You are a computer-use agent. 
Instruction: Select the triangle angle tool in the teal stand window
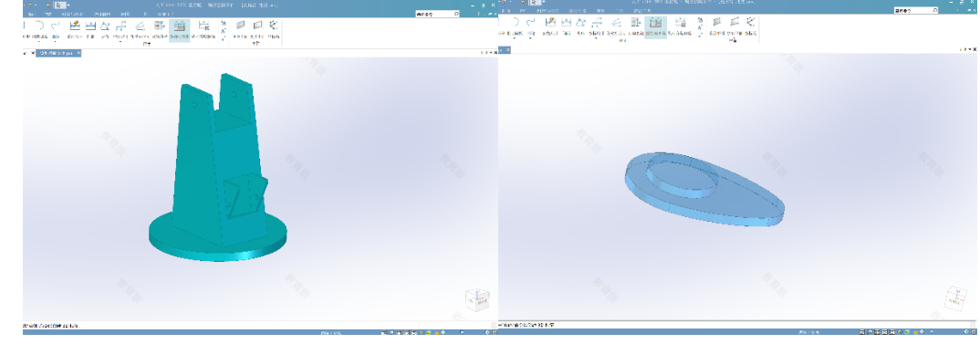(x=106, y=26)
